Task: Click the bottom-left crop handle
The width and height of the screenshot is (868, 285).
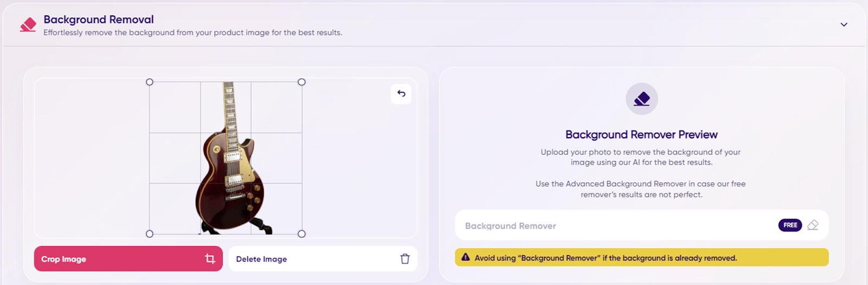Action: [x=150, y=234]
